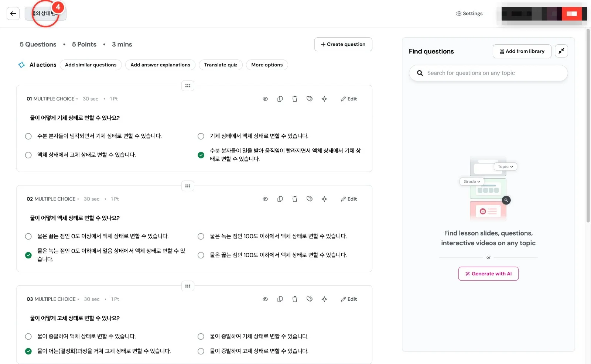Delete question 03 with trash icon
The image size is (591, 364).
(x=295, y=299)
